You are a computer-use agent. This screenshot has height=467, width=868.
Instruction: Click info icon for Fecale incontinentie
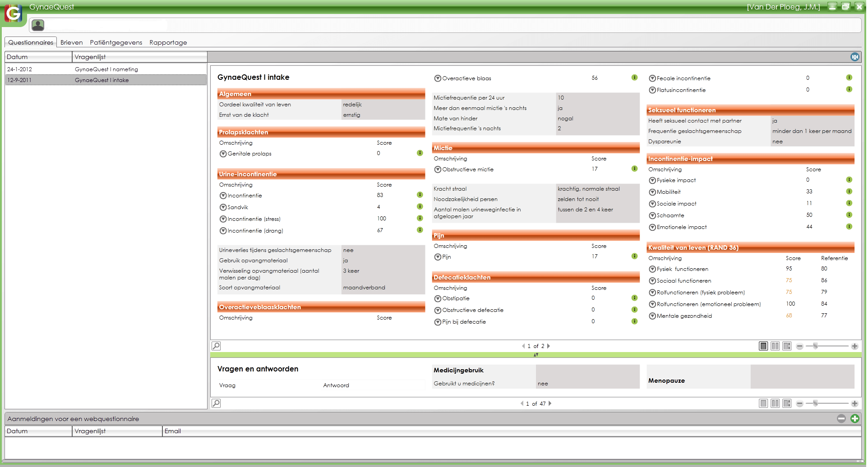coord(849,78)
